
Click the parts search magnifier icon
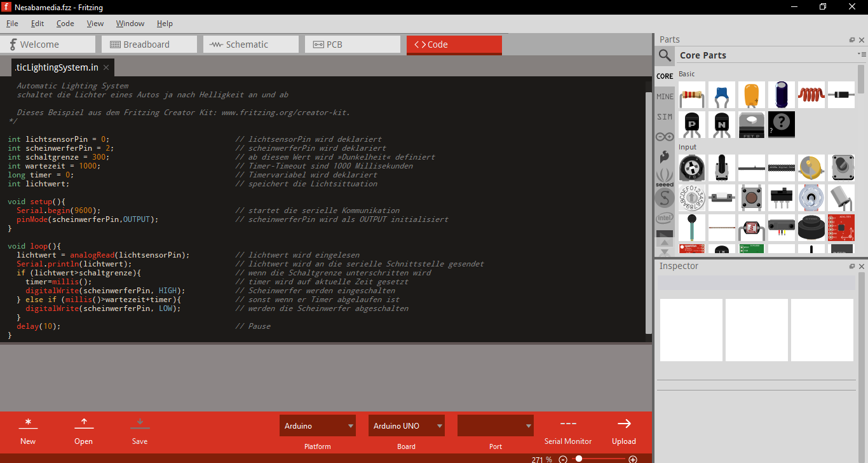(x=665, y=56)
